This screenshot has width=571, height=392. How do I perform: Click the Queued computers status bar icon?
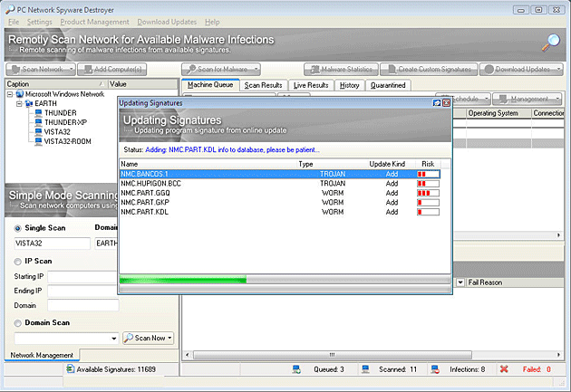pos(296,369)
